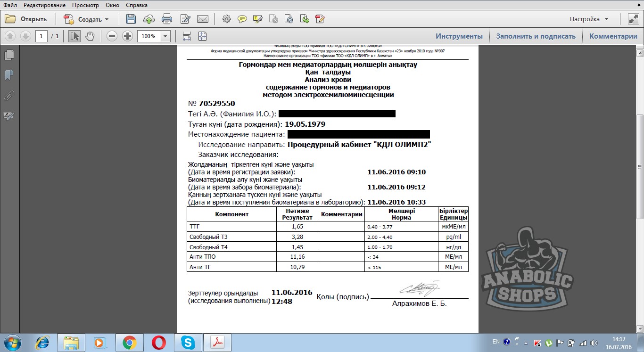Switch to the hand pan tool
The width and height of the screenshot is (644, 352).
pos(90,36)
